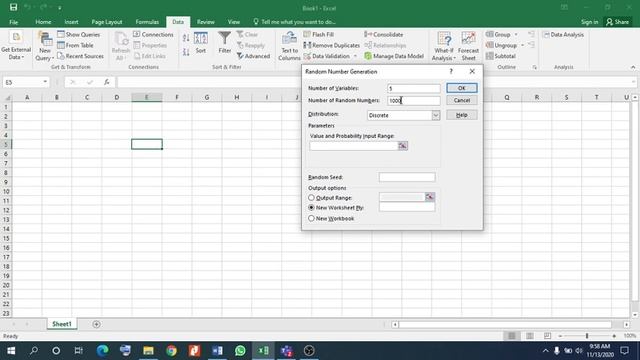
Task: Open the Page Layout tab
Action: (x=107, y=22)
